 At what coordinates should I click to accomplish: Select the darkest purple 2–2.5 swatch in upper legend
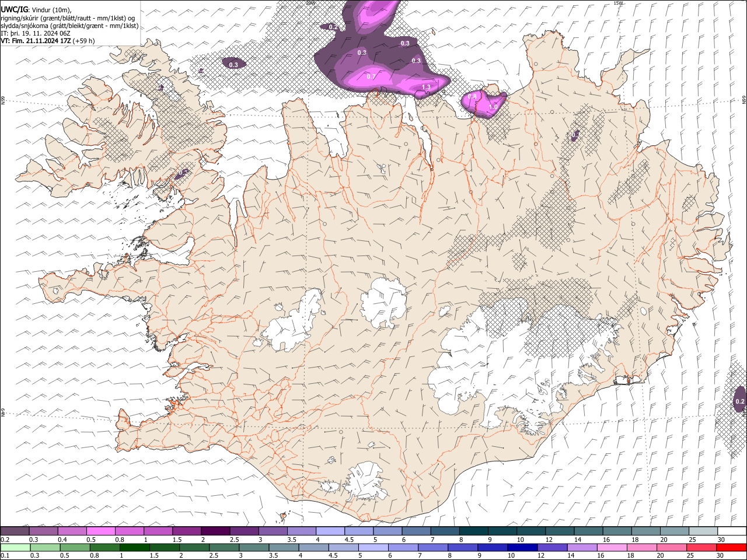pyautogui.click(x=215, y=531)
